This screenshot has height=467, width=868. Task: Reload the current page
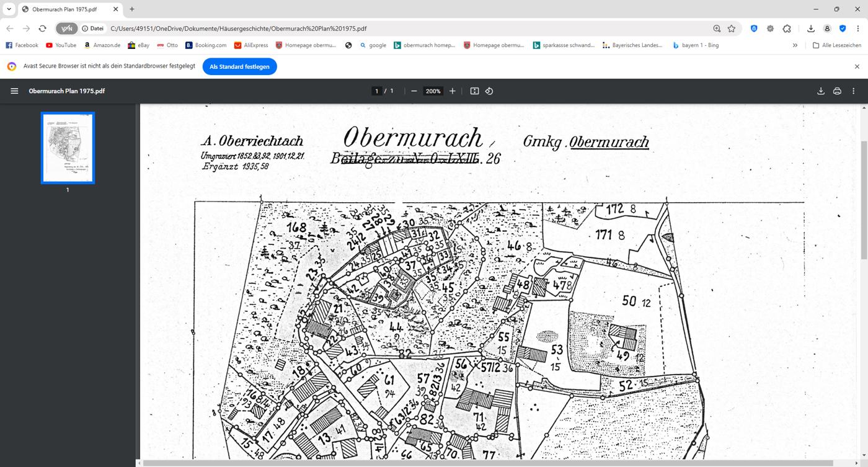click(x=42, y=29)
